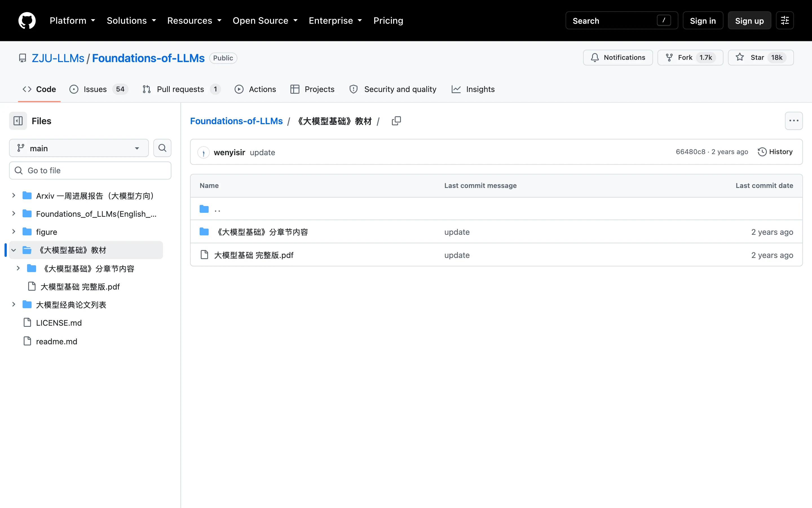The width and height of the screenshot is (812, 508).
Task: Open the Projects tab
Action: coord(312,89)
